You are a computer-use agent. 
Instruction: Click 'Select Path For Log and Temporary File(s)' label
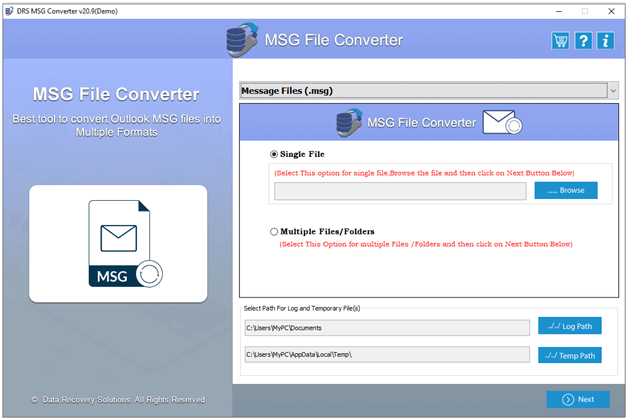coord(302,308)
